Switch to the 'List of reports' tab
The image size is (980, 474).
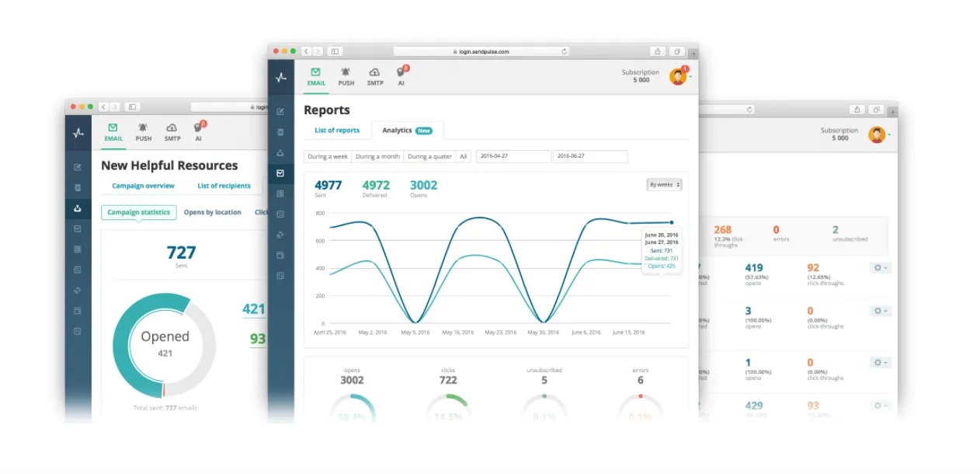337,131
